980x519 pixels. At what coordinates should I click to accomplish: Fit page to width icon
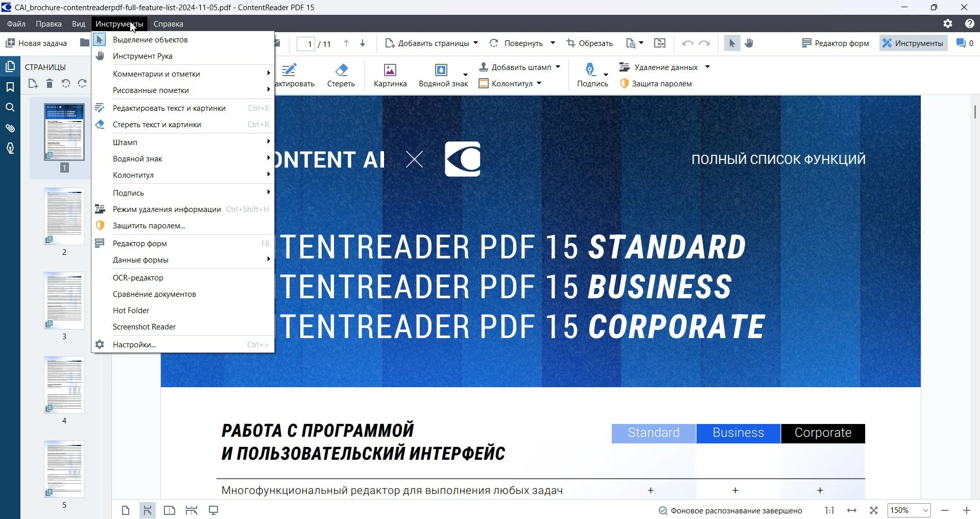851,510
